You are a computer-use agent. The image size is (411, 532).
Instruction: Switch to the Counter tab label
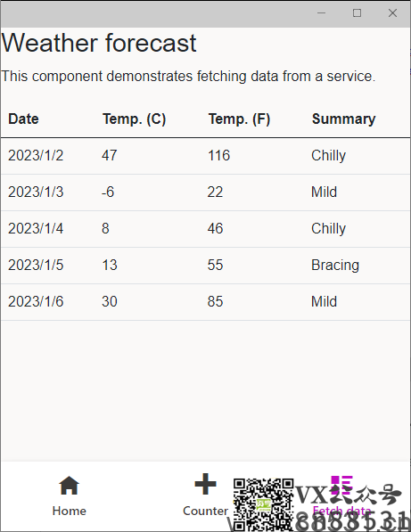click(205, 511)
